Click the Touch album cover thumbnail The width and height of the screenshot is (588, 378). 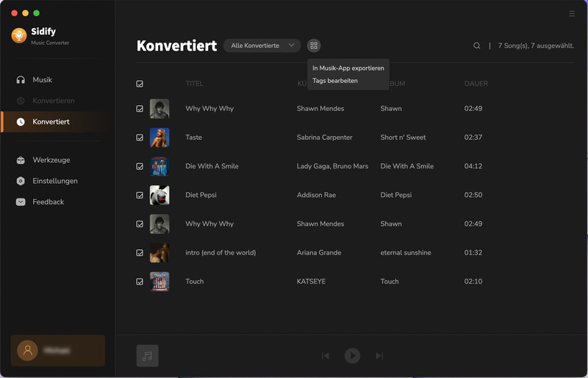159,282
